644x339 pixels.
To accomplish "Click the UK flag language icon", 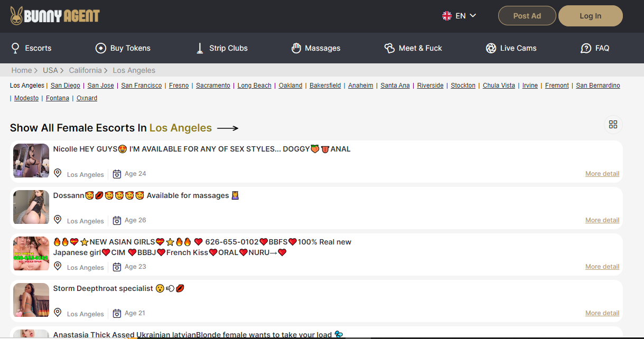I will pyautogui.click(x=447, y=16).
